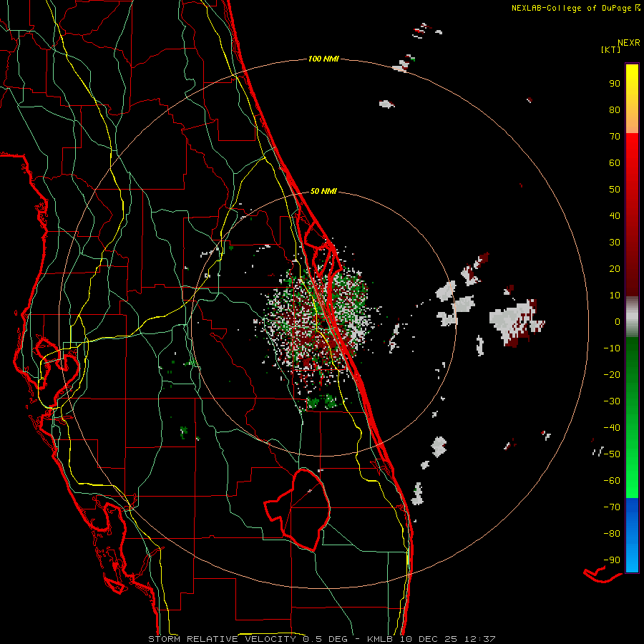644x644 pixels.
Task: Click the gray zero-velocity band of color bar
Action: (632, 317)
